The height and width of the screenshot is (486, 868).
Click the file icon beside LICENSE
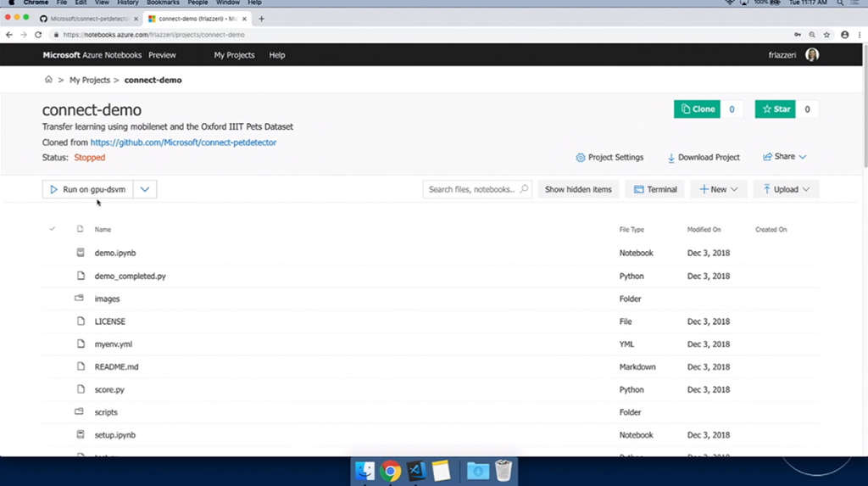[81, 321]
